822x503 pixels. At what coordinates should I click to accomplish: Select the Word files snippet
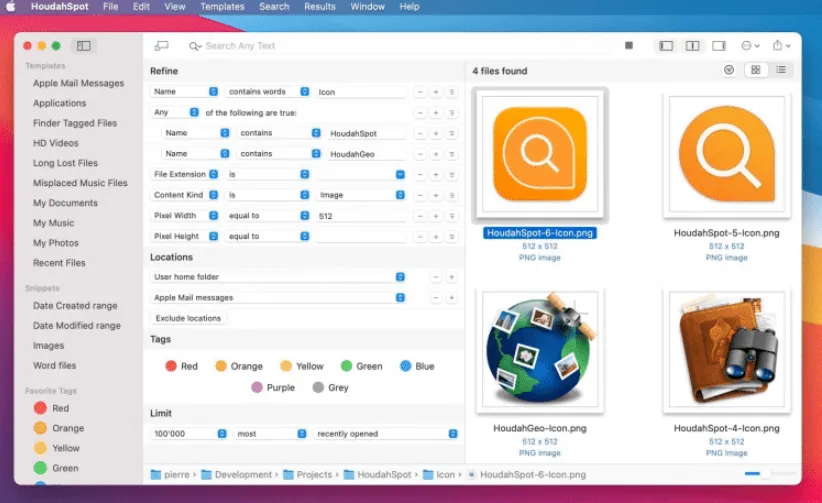pyautogui.click(x=55, y=366)
